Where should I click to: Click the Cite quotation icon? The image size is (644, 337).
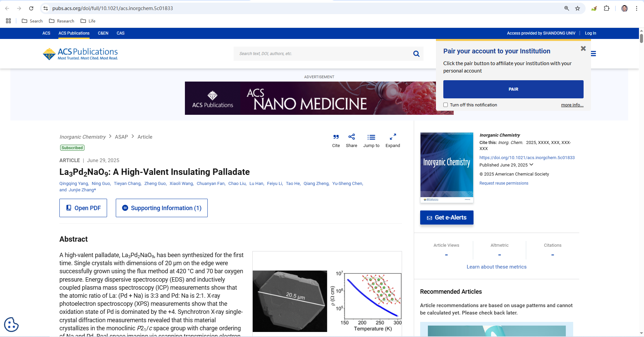tap(336, 137)
